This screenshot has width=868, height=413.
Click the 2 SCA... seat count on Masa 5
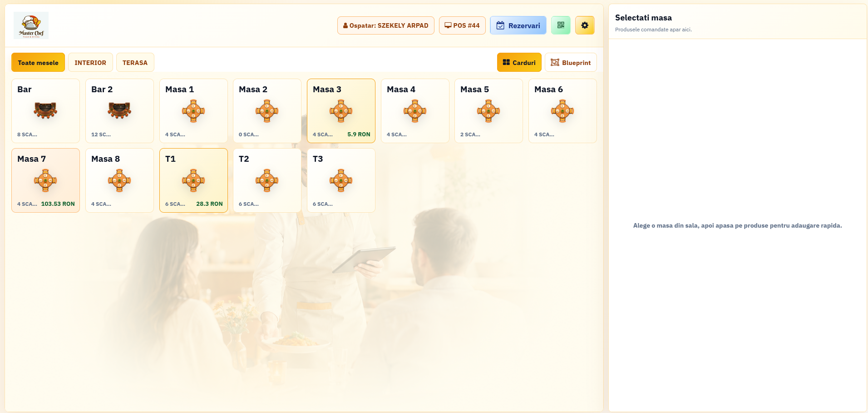pos(470,134)
